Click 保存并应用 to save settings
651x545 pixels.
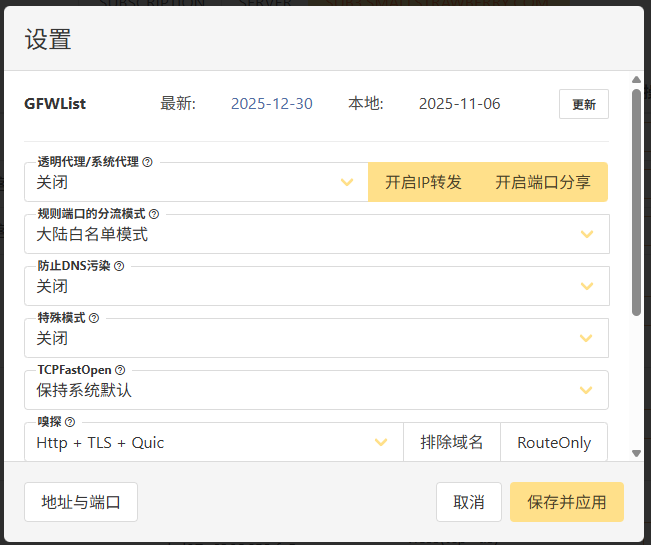coord(566,502)
